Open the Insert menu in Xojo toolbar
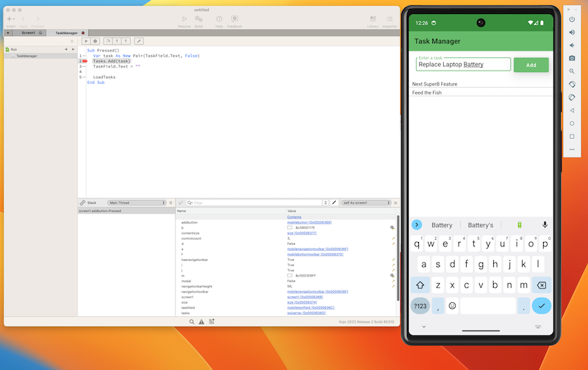Image resolution: width=588 pixels, height=370 pixels. [10, 19]
